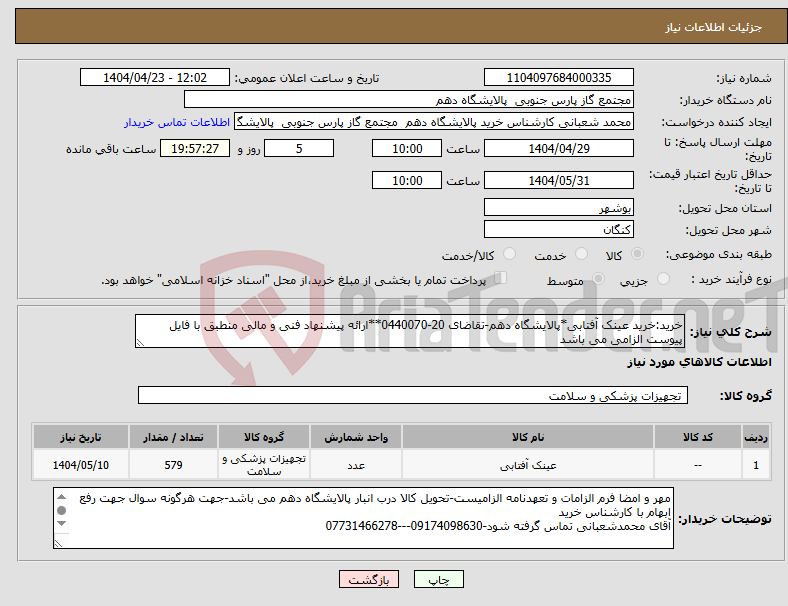This screenshot has width=788, height=606.
Task: Click the remaining days field showing 5
Action: pos(299,148)
